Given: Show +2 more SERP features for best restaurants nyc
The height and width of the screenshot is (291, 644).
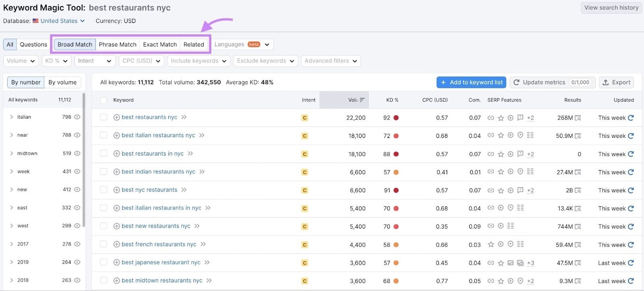Looking at the screenshot, I should (x=530, y=118).
